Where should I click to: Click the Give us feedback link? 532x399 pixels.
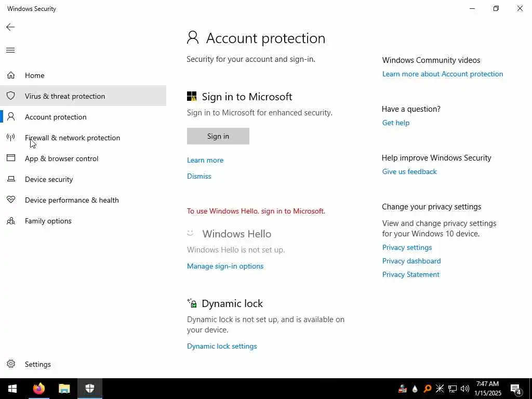409,171
